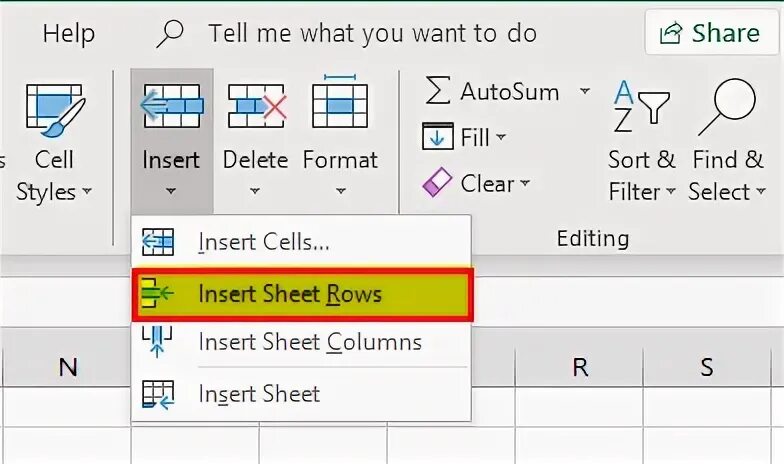Click the Delete cells ribbon icon
This screenshot has width=784, height=464.
tap(256, 105)
